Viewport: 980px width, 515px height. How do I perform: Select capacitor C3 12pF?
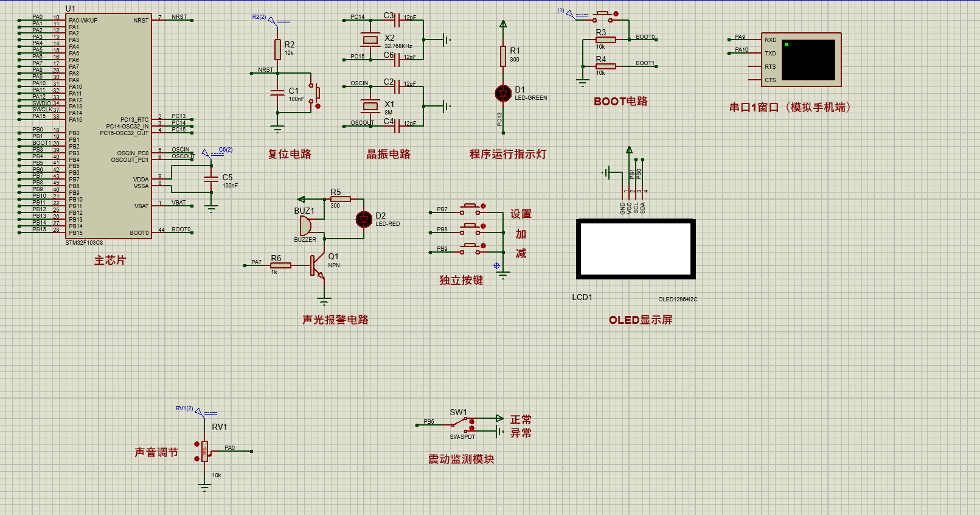398,20
